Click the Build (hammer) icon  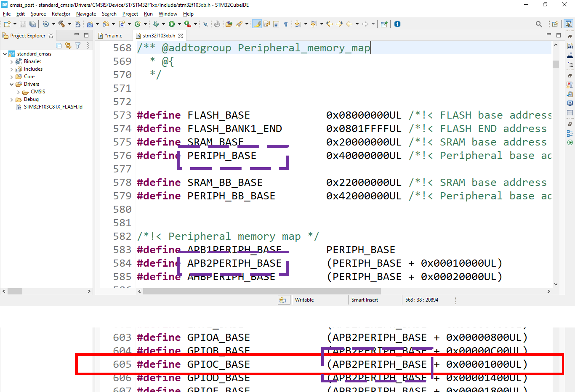(61, 24)
